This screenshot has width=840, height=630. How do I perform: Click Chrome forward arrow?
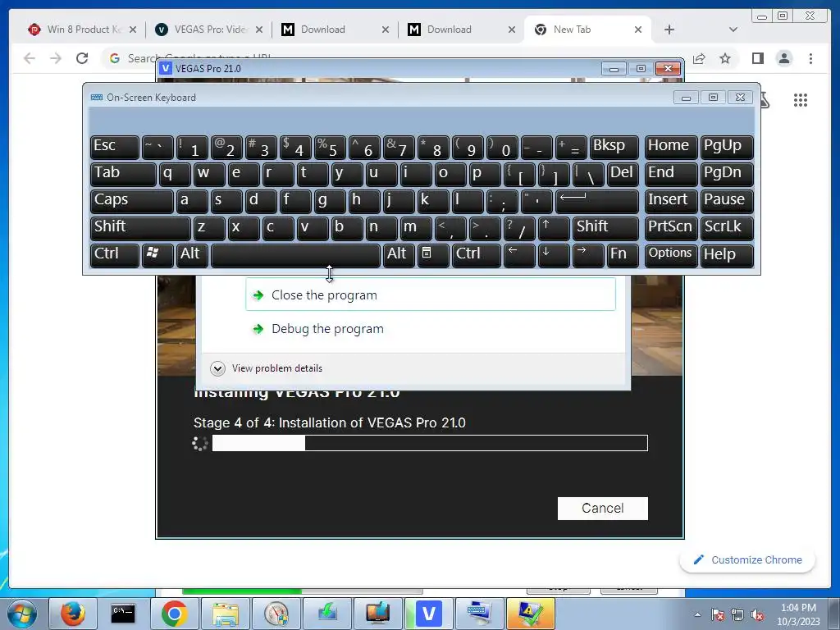click(x=56, y=58)
